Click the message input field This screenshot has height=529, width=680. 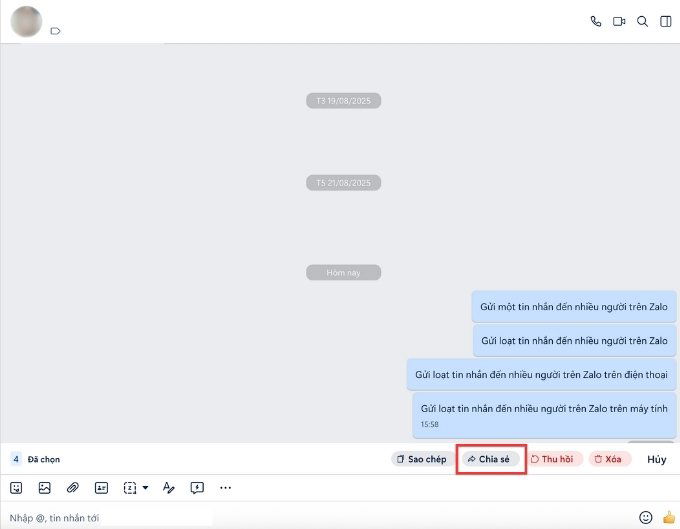pyautogui.click(x=300, y=517)
